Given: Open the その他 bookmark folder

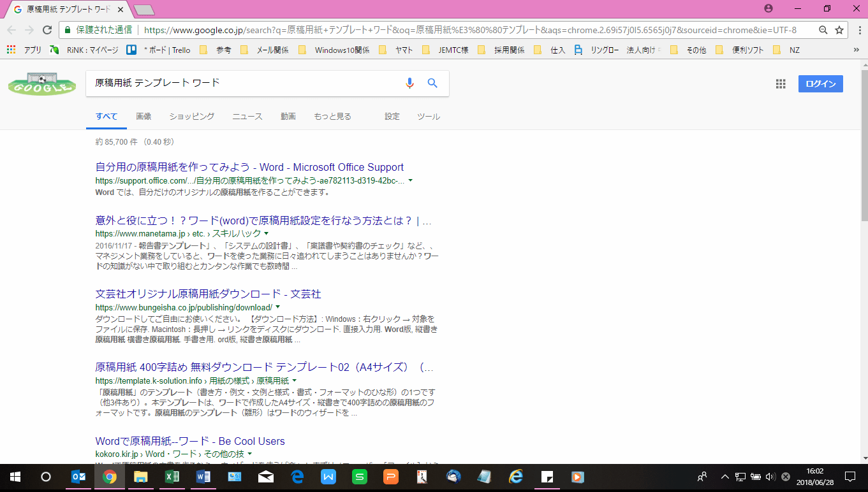Looking at the screenshot, I should coord(688,50).
